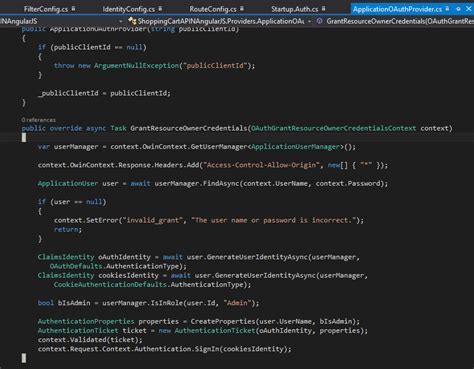Screen dimensions: 474x369
Task: Pin the Startup.Auth.cs tab
Action: [x=324, y=9]
